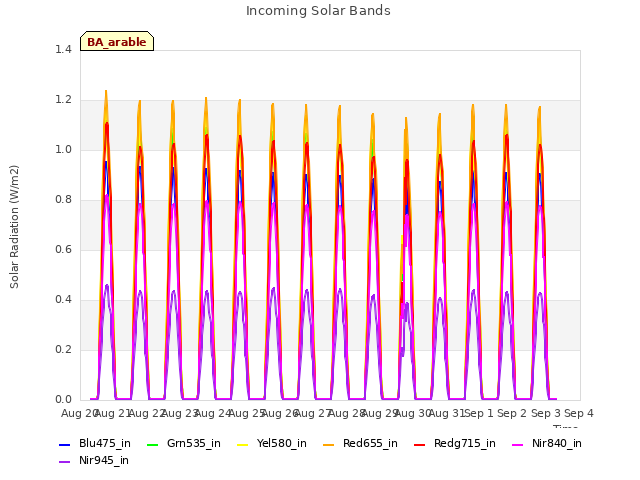Screen dimensions: 640x480
Task: Click the 0.0 y-axis tick label
Action: 63,400
